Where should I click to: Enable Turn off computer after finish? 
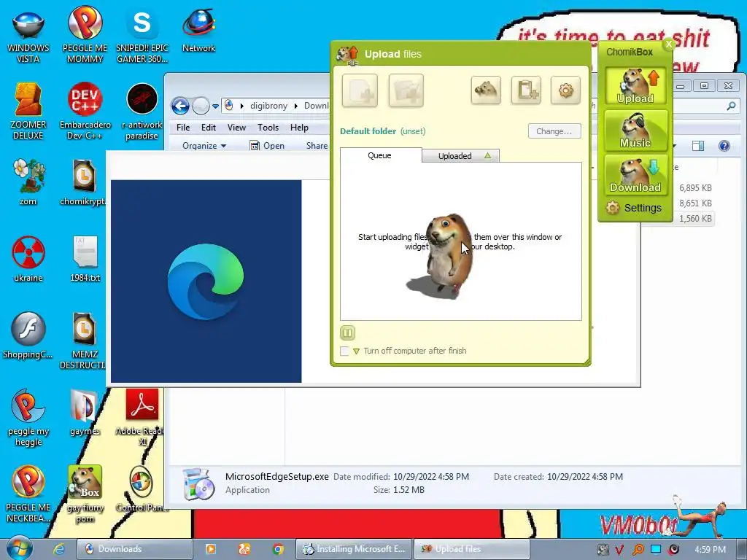tap(344, 351)
